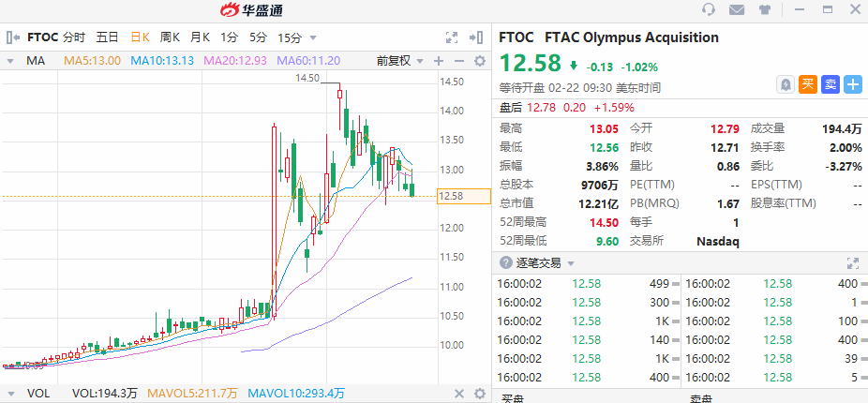Add FTOC to watchlist plus button

point(852,84)
